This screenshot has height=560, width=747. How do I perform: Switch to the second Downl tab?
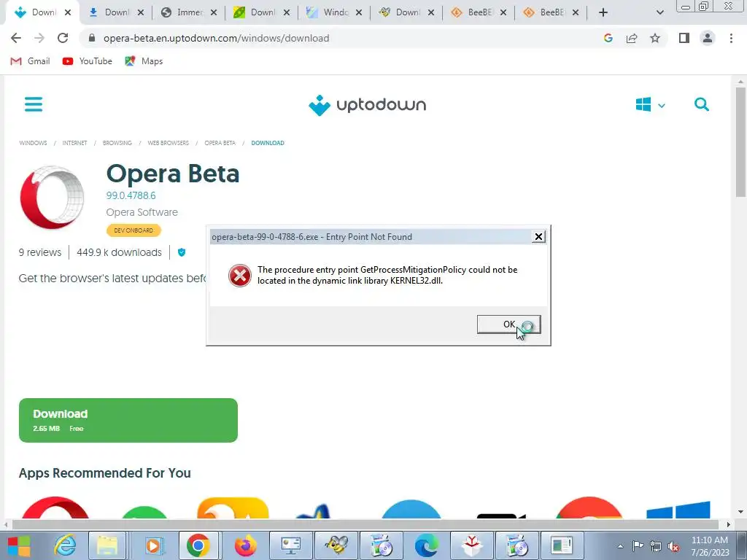tap(117, 12)
